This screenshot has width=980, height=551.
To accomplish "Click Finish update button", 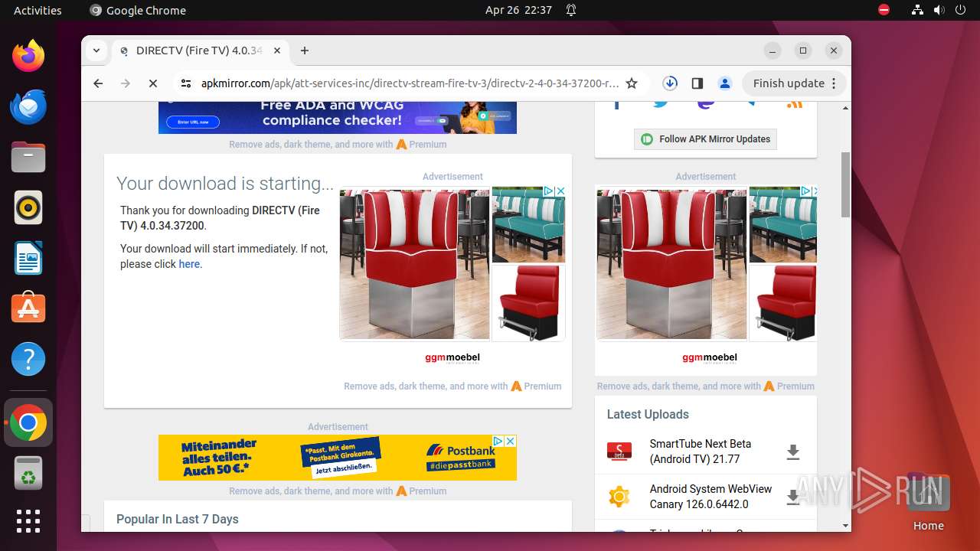I will point(794,83).
